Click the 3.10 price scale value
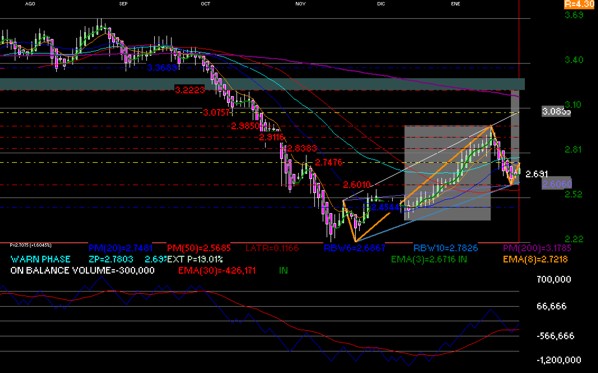This screenshot has width=598, height=373. 574,105
